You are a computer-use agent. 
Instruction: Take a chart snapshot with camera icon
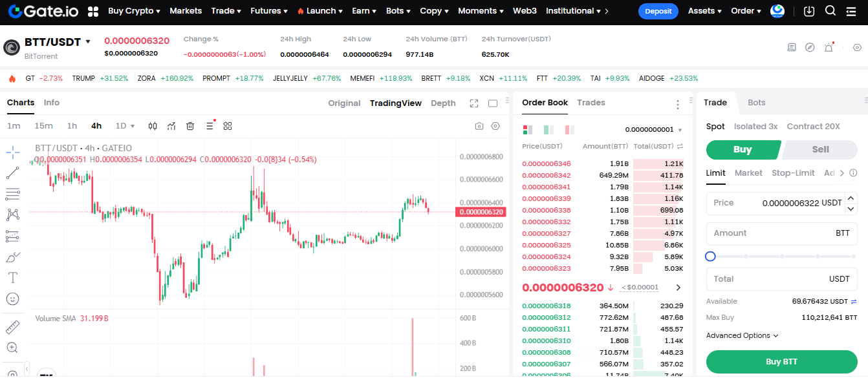coord(479,126)
